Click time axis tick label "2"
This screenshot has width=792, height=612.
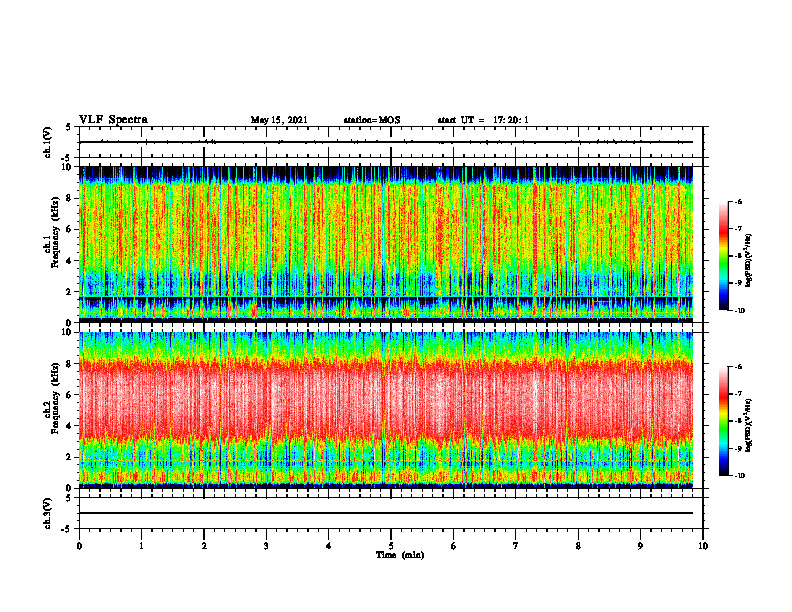pyautogui.click(x=204, y=546)
